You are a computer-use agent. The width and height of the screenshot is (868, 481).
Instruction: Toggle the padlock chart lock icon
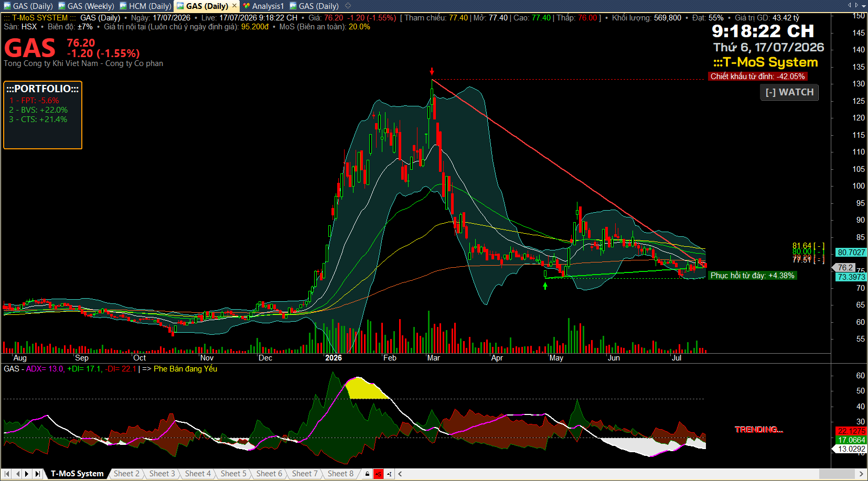tap(367, 474)
